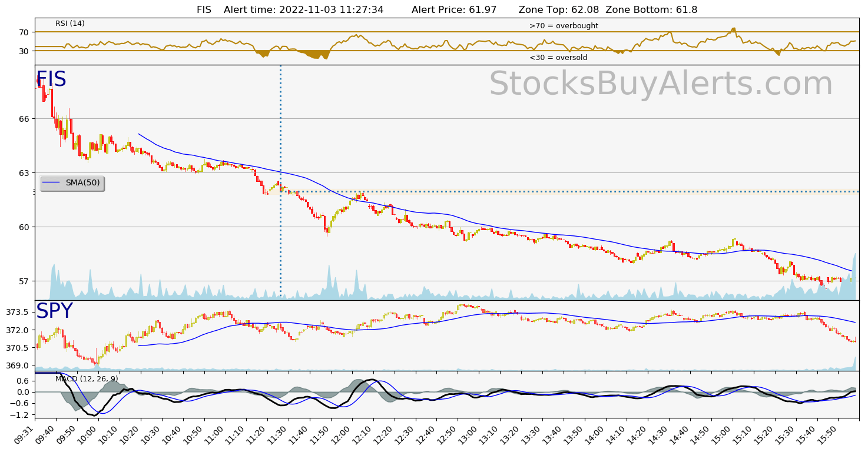Click the 'Zone Top: 62.08' title text
868x452 pixels.
tap(558, 9)
